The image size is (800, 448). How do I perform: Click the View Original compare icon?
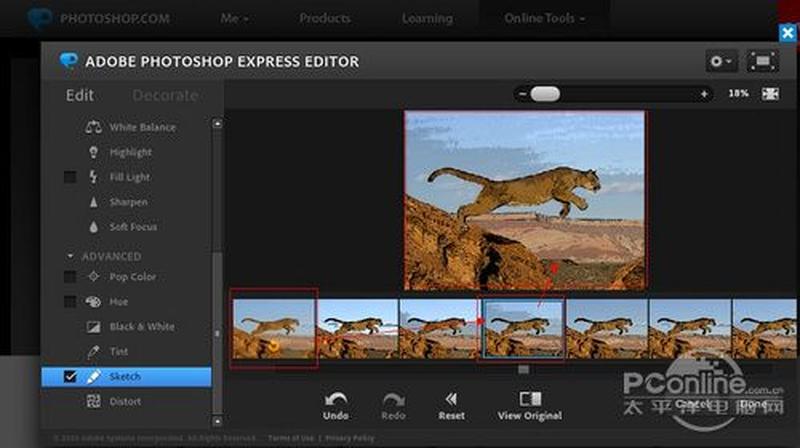pyautogui.click(x=530, y=399)
